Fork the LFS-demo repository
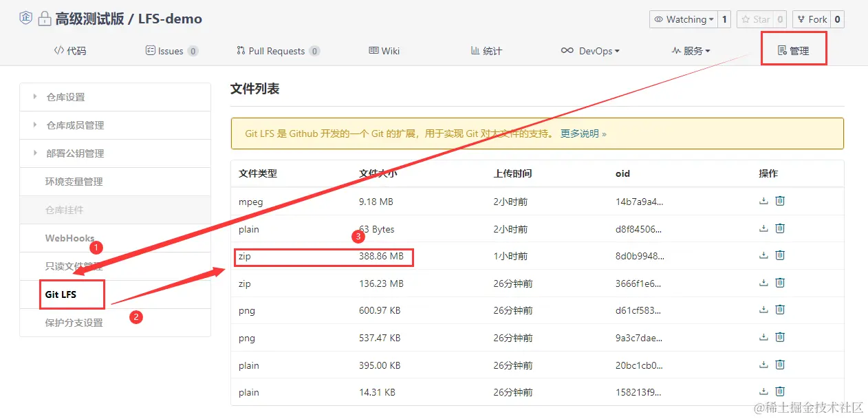The width and height of the screenshot is (868, 419). click(x=812, y=19)
